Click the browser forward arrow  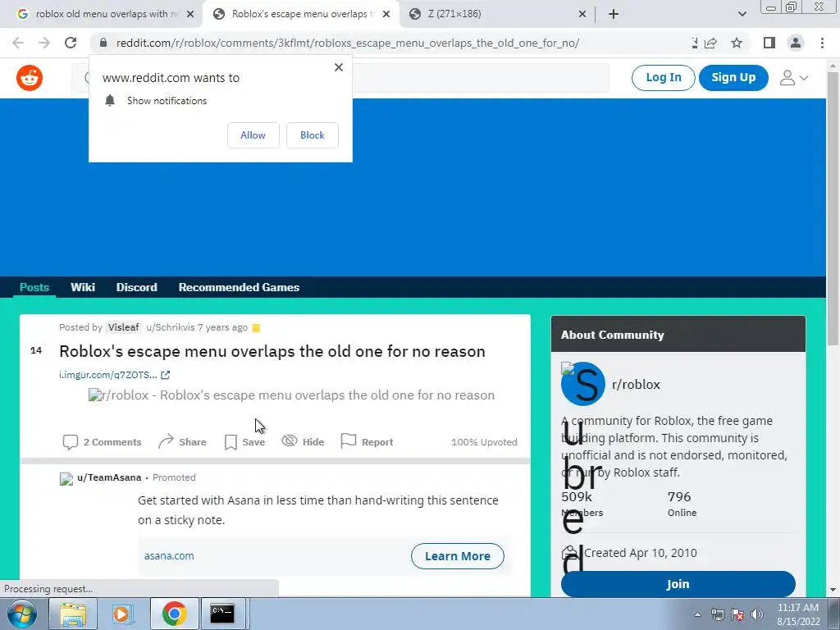click(x=44, y=43)
